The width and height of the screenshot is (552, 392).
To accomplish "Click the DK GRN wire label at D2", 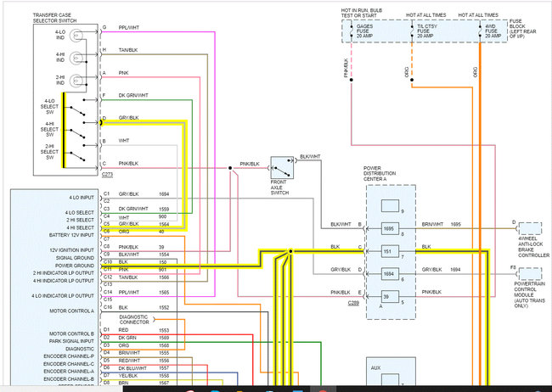I will (x=127, y=338).
